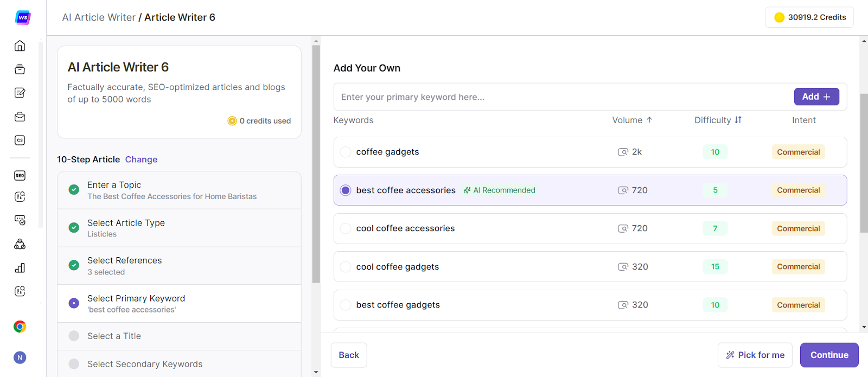Screen dimensions: 868x377
Task: Click the 30919.2 Credits indicator
Action: coord(809,17)
